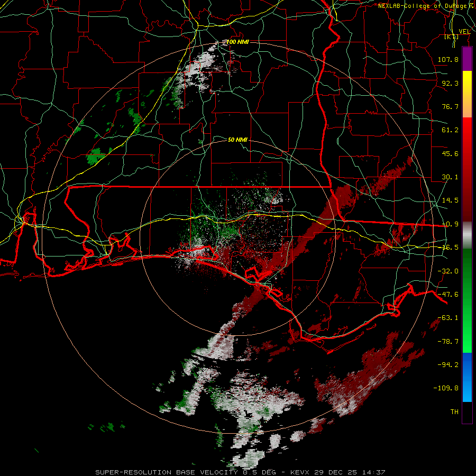476x476 pixels.
Task: Click the 45.6 value on velocity scale
Action: click(x=450, y=153)
